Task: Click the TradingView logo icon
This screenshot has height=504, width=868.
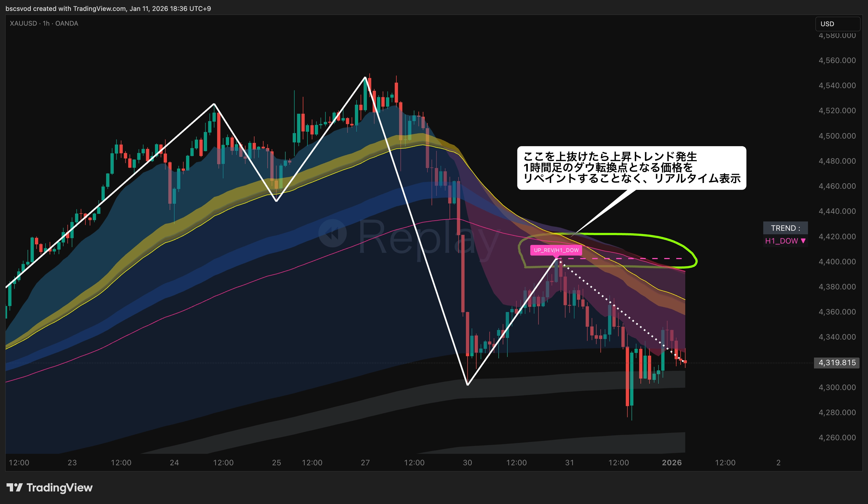Action: pos(14,487)
